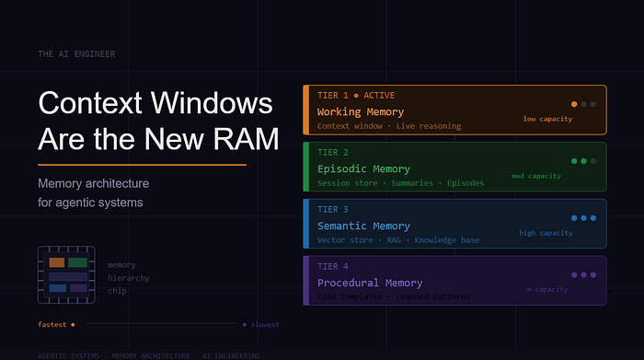Click 'Session store · Summaries · Episodes' text

(x=400, y=183)
